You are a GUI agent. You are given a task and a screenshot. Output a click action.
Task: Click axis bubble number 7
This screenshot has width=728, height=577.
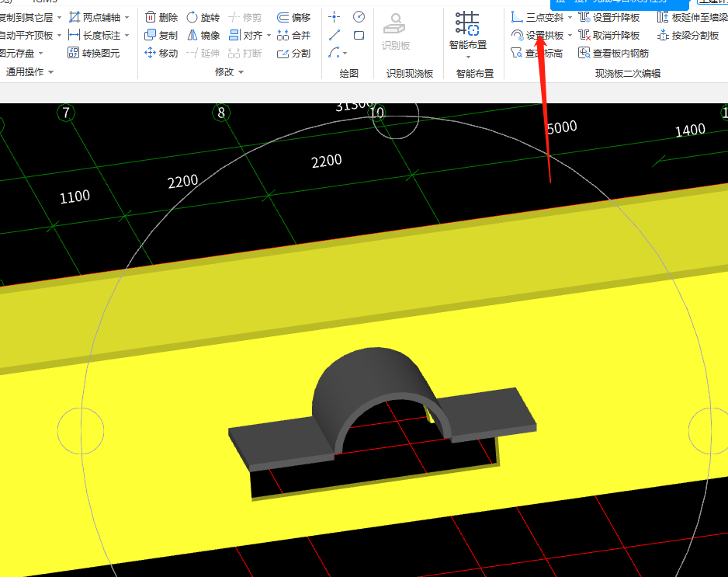point(66,113)
